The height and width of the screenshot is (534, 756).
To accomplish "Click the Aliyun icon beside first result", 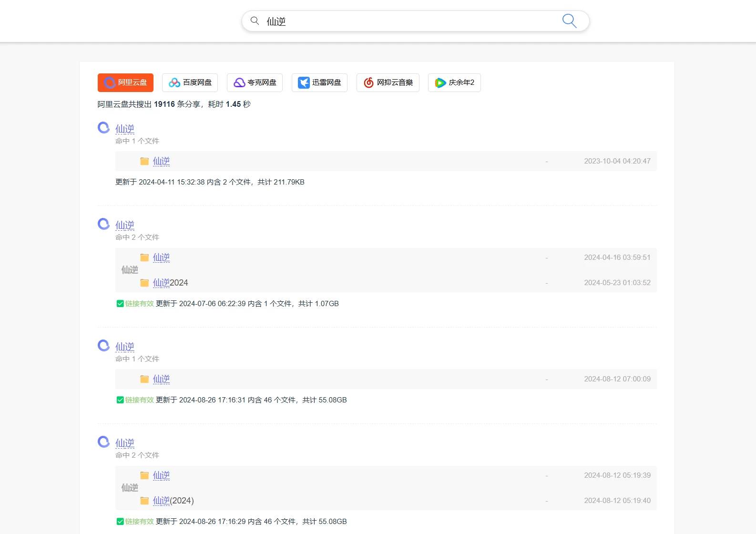I will [103, 128].
